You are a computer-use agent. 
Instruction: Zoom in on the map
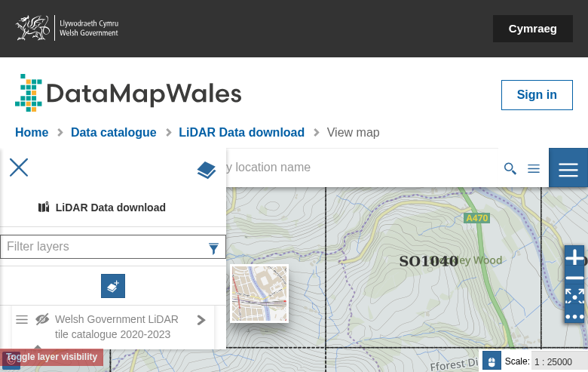tap(574, 258)
